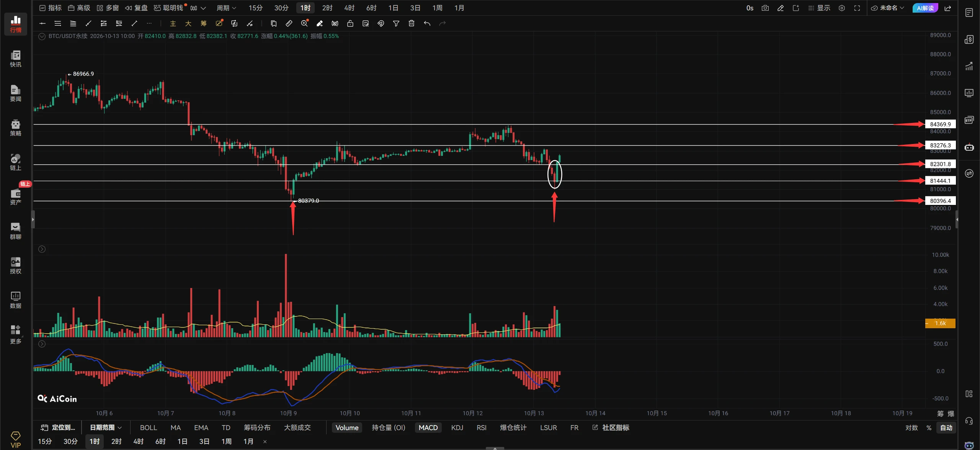The height and width of the screenshot is (450, 980).
Task: Open the VIP diamond icon
Action: tap(16, 439)
